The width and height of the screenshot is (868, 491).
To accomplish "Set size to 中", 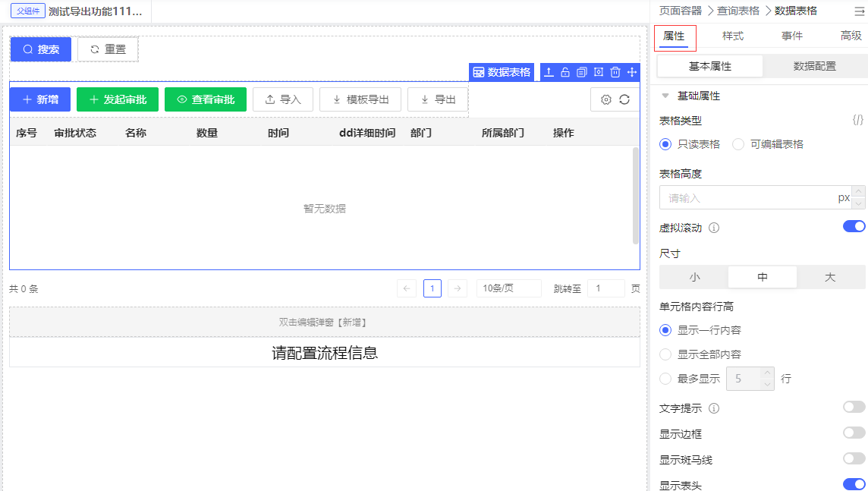I will 763,277.
